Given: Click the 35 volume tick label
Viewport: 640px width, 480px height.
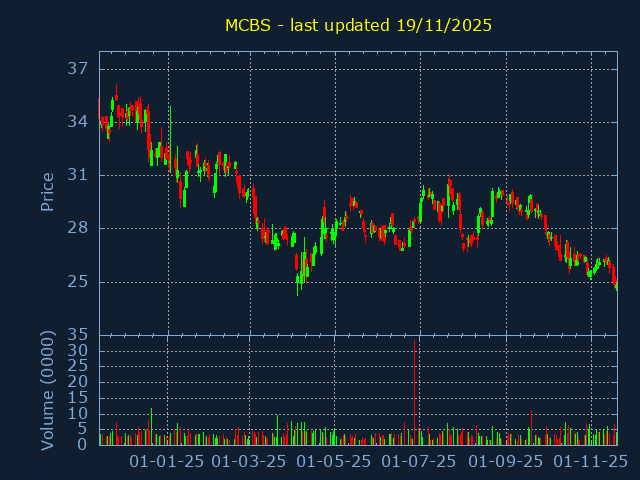Looking at the screenshot, I should 78,334.
